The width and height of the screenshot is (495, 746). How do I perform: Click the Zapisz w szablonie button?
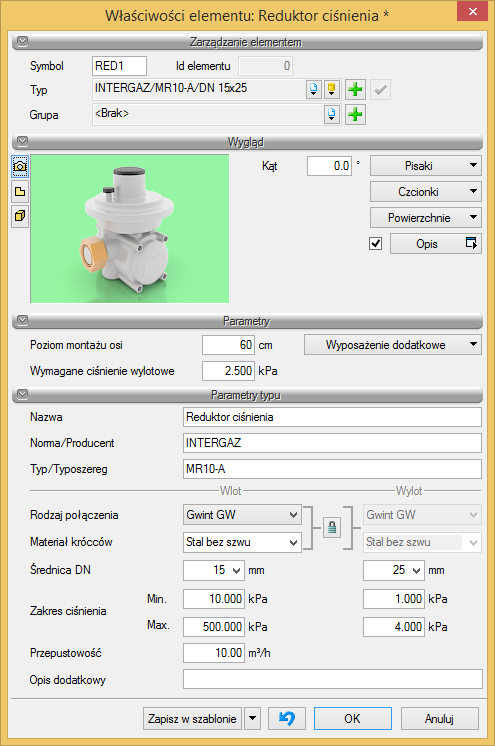click(x=192, y=718)
